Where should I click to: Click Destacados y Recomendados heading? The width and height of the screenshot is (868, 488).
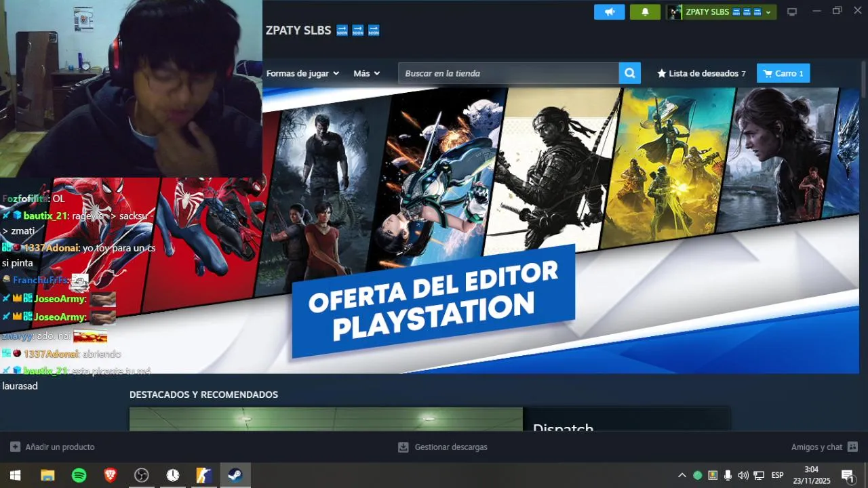(203, 394)
